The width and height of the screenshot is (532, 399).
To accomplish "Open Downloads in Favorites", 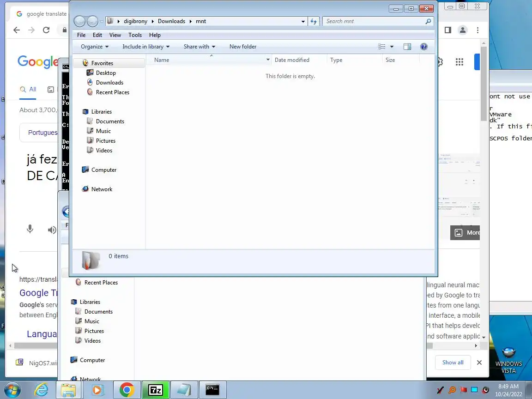I will [109, 83].
